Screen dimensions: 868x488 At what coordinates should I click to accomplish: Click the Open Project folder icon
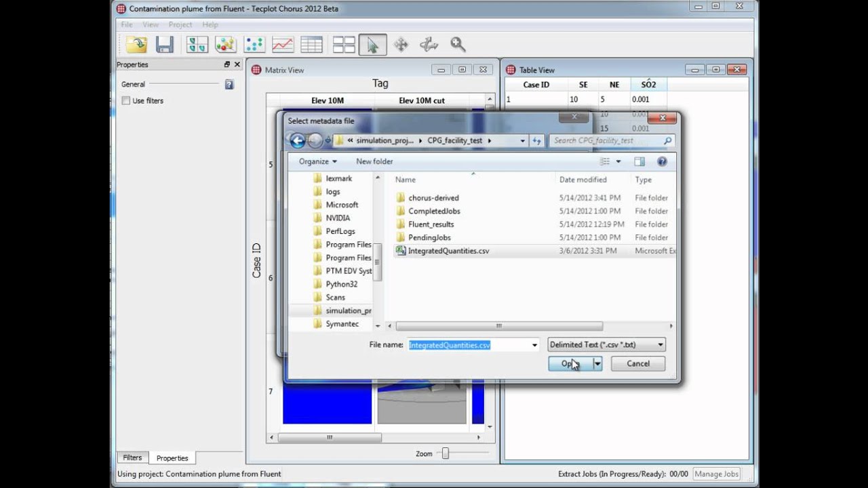[136, 45]
